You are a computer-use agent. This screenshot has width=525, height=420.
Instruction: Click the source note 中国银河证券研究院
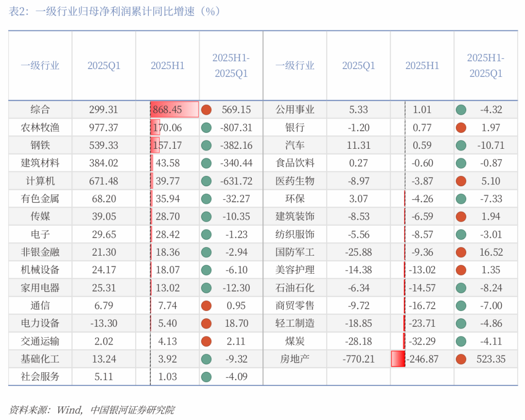pos(133,410)
